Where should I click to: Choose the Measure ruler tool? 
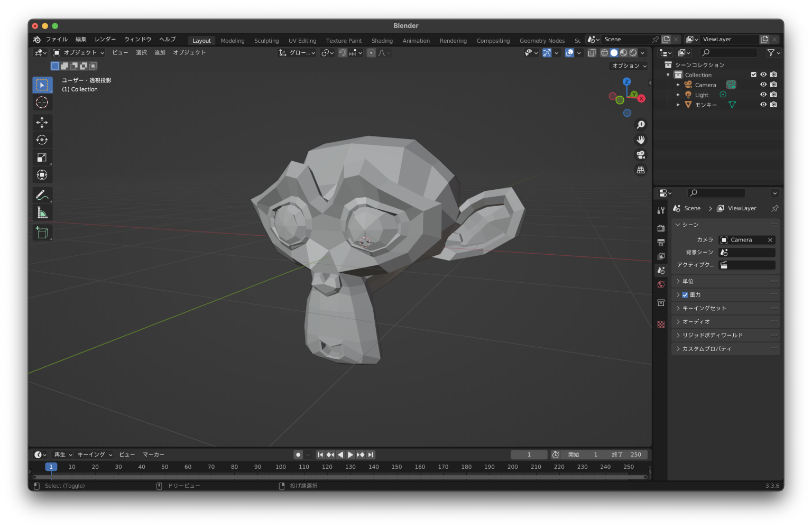point(42,212)
